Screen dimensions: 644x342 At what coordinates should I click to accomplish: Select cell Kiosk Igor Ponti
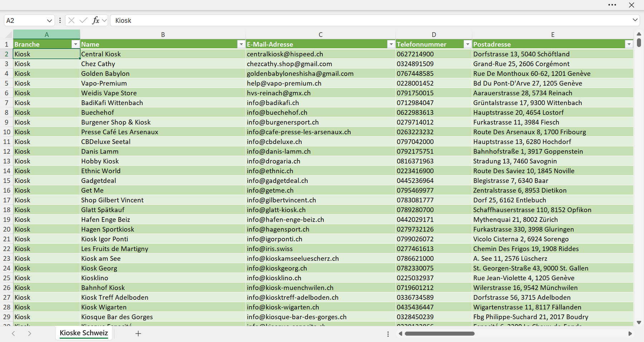163,239
